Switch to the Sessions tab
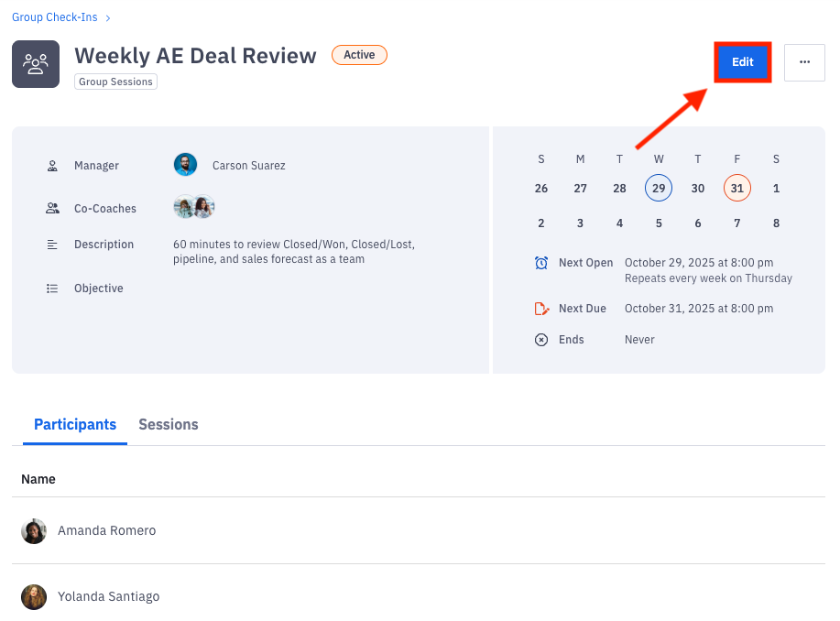 pos(168,425)
